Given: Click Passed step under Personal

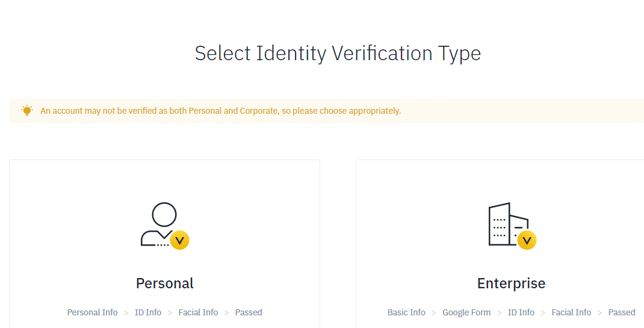Looking at the screenshot, I should coord(249,312).
